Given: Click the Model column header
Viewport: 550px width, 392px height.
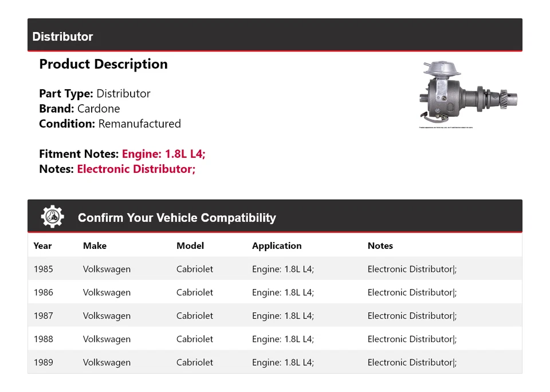Looking at the screenshot, I should [x=190, y=246].
